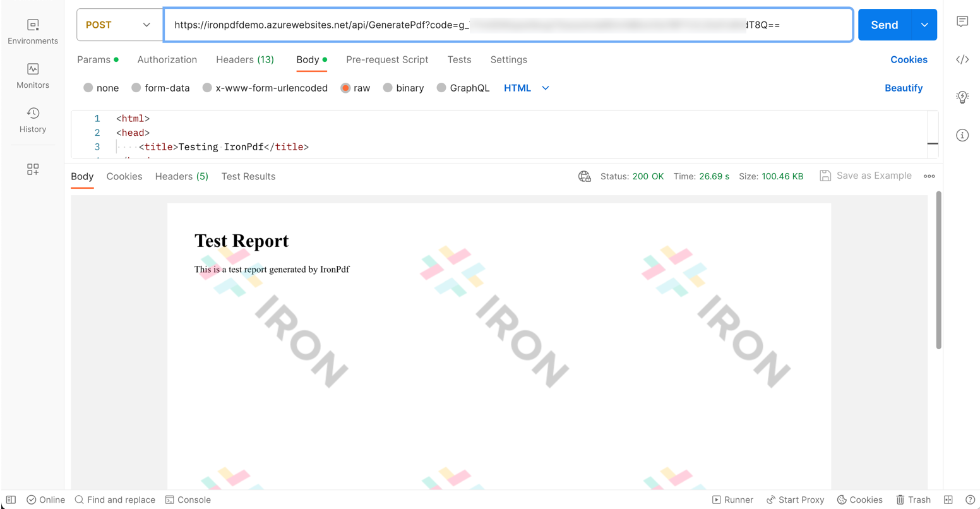
Task: Open the Runner in status bar
Action: click(732, 500)
